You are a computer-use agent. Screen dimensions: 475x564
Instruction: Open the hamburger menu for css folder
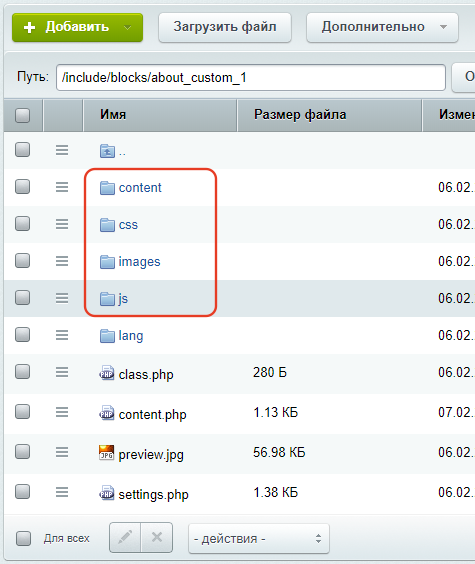[62, 224]
